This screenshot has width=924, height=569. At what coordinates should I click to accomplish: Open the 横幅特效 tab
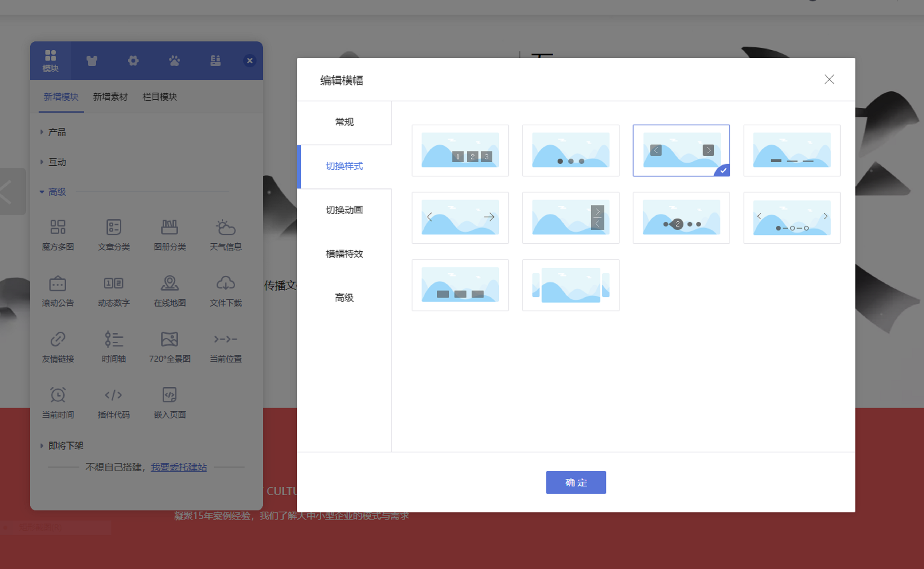click(344, 254)
